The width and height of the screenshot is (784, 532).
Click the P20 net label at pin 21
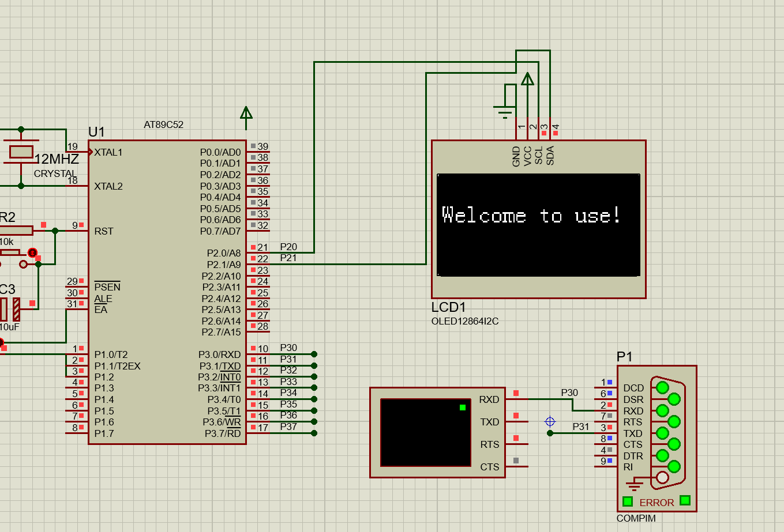[x=288, y=247]
